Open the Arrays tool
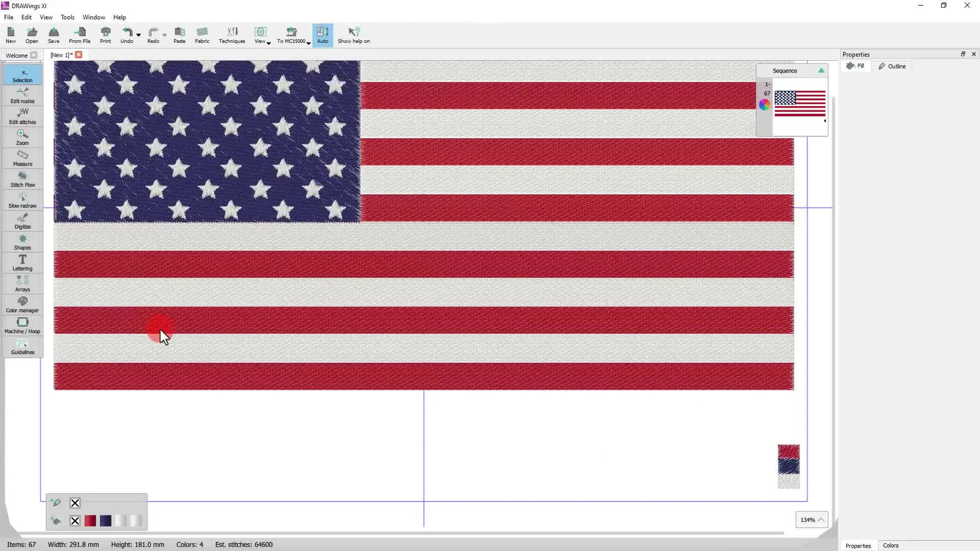Viewport: 980px width, 551px height. click(23, 283)
